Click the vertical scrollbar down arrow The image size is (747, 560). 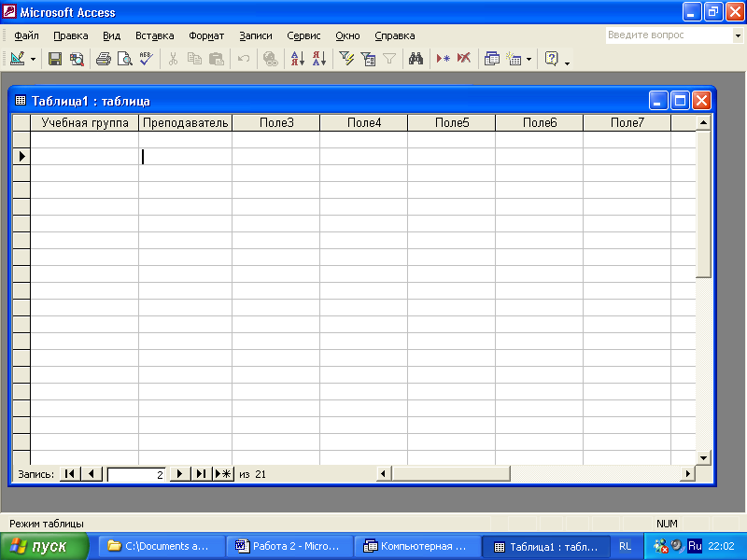coord(704,458)
